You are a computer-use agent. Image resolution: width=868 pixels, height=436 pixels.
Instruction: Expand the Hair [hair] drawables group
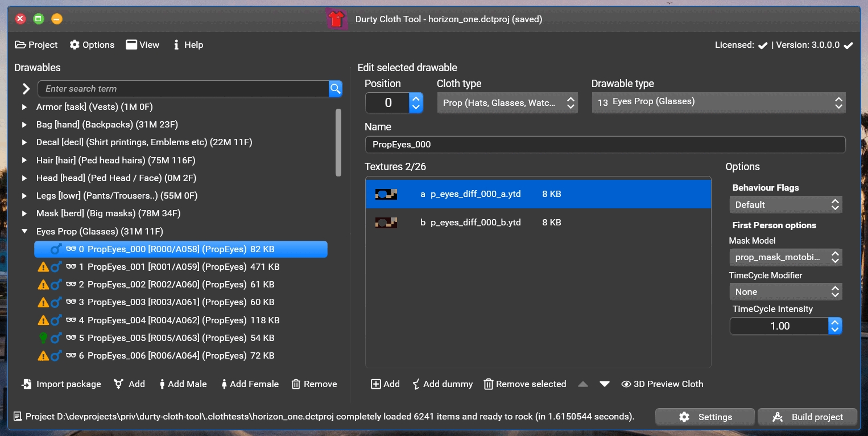[24, 161]
